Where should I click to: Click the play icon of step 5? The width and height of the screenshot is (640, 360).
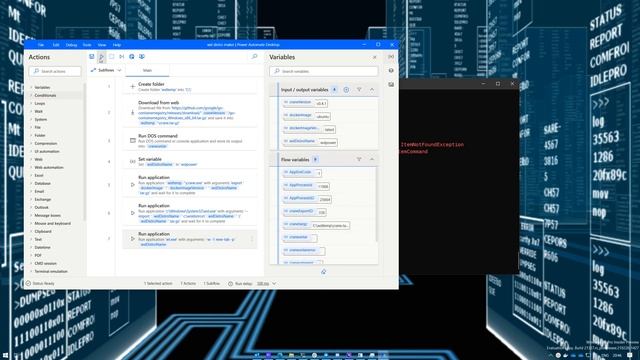point(133,185)
